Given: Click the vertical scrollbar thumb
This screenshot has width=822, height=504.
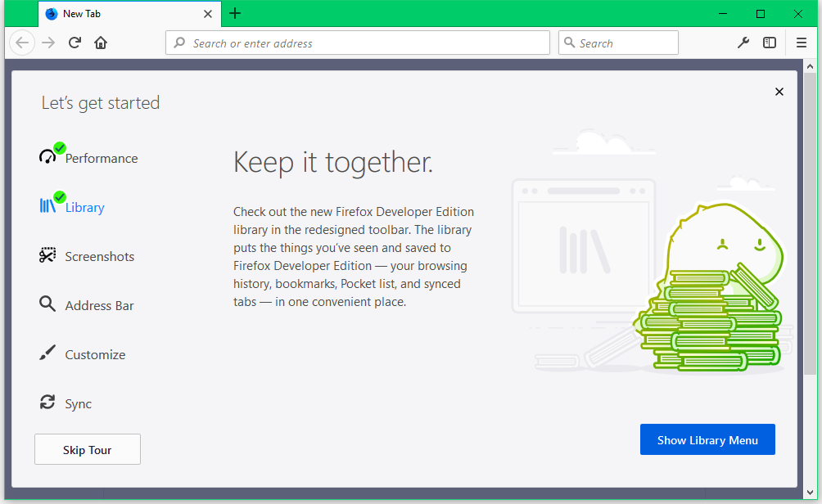Looking at the screenshot, I should tap(810, 223).
